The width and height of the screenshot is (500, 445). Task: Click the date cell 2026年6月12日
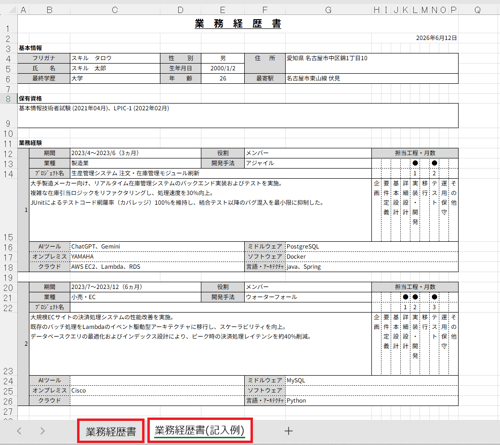[436, 38]
